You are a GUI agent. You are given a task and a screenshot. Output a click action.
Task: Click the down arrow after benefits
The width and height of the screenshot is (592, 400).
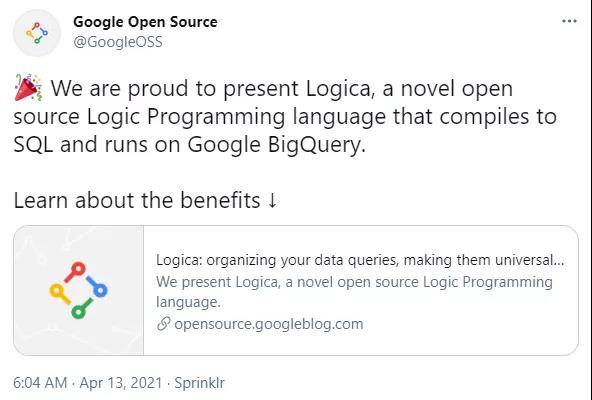click(x=272, y=201)
